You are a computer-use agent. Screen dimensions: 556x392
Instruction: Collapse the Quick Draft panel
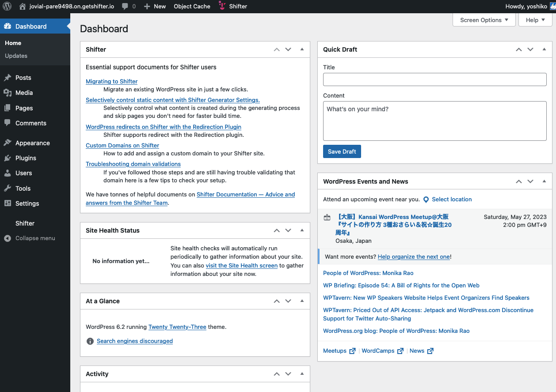click(544, 49)
